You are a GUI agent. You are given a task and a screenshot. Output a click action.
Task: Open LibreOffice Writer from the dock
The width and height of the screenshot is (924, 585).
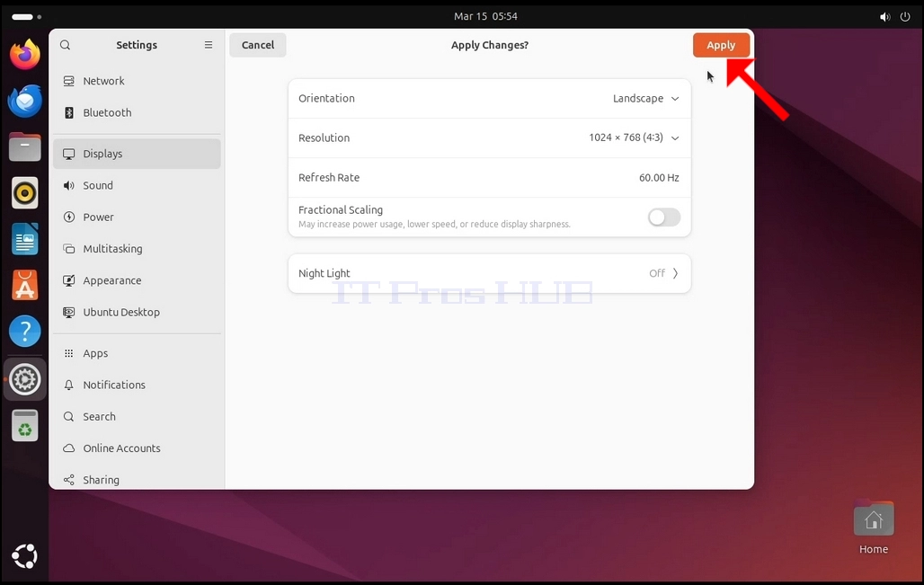tap(25, 239)
